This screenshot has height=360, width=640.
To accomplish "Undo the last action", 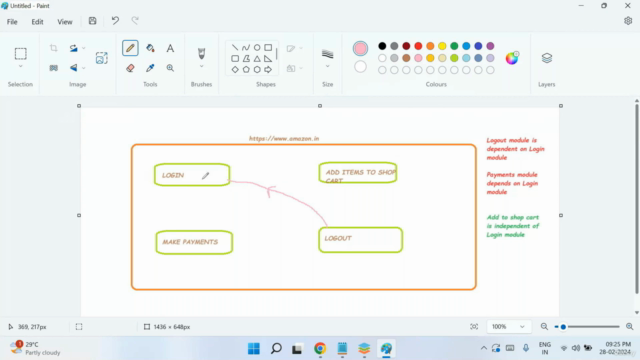I will (115, 21).
